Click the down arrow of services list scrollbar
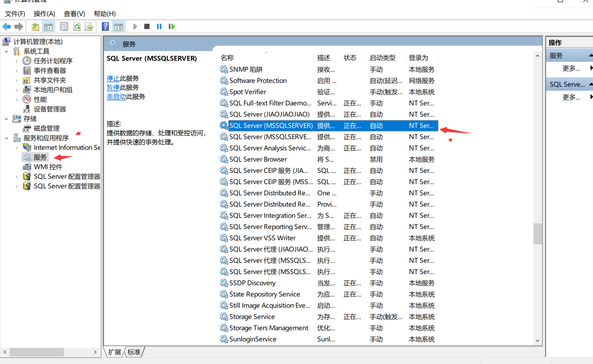Viewport: 593px width, 364px height. point(538,341)
